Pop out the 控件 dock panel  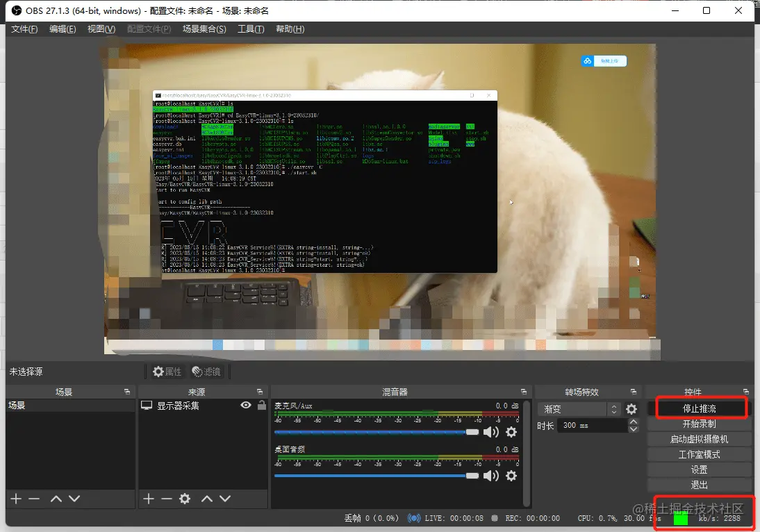pyautogui.click(x=746, y=392)
